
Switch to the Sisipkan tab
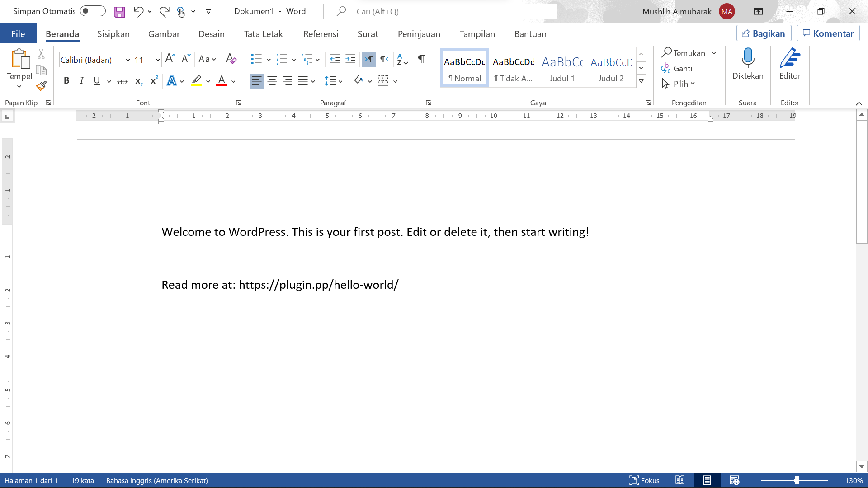click(113, 34)
